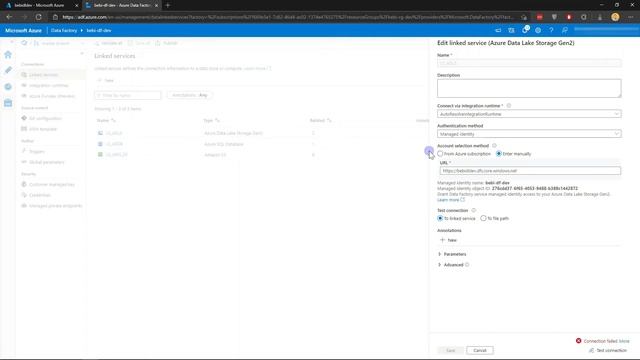This screenshot has width=640, height=360.
Task: Select From Azure subscription radio button
Action: point(440,154)
